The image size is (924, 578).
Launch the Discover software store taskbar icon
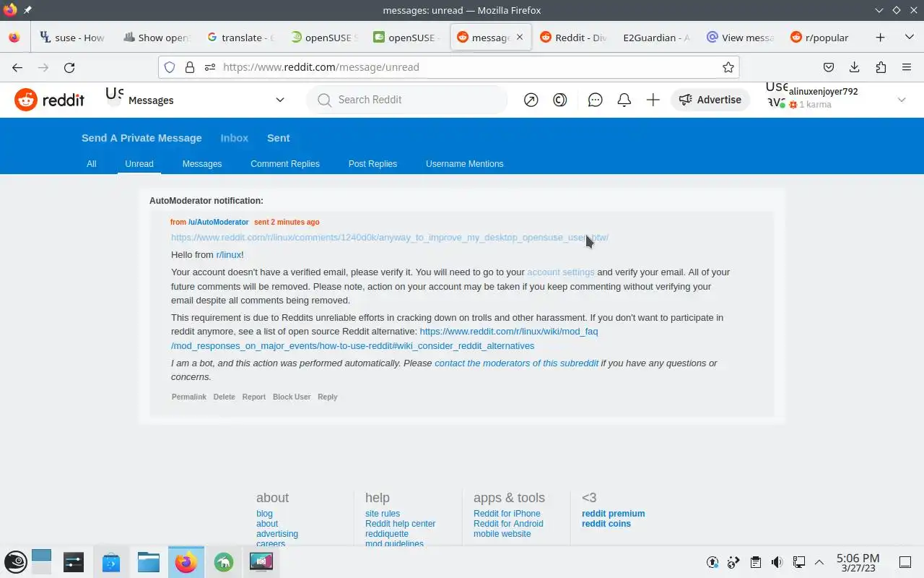tap(111, 561)
